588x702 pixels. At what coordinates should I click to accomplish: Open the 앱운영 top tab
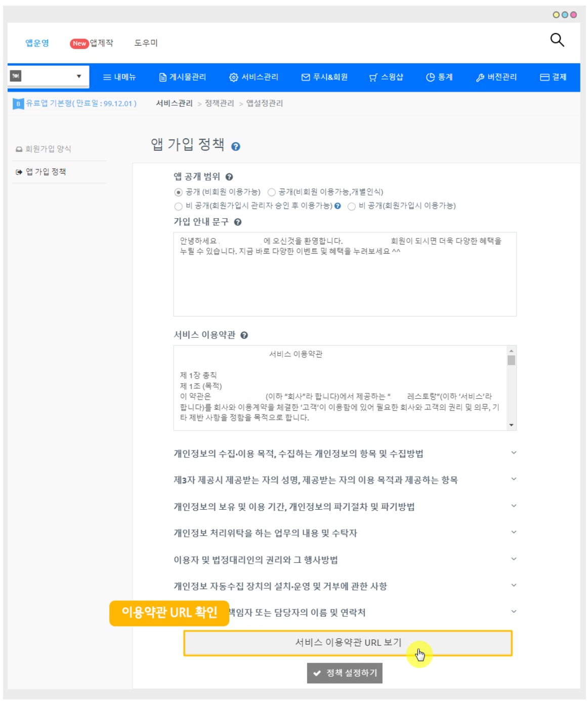point(37,43)
